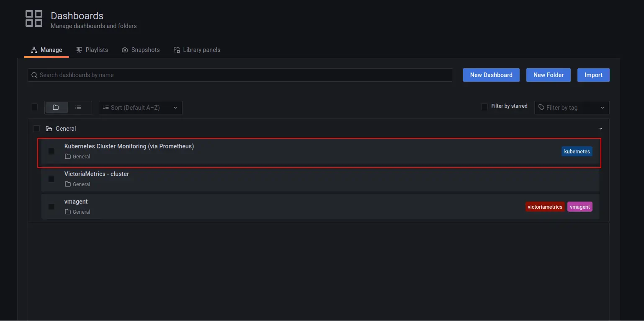644x321 pixels.
Task: Click the victoriametrics tag badge
Action: tap(545, 207)
